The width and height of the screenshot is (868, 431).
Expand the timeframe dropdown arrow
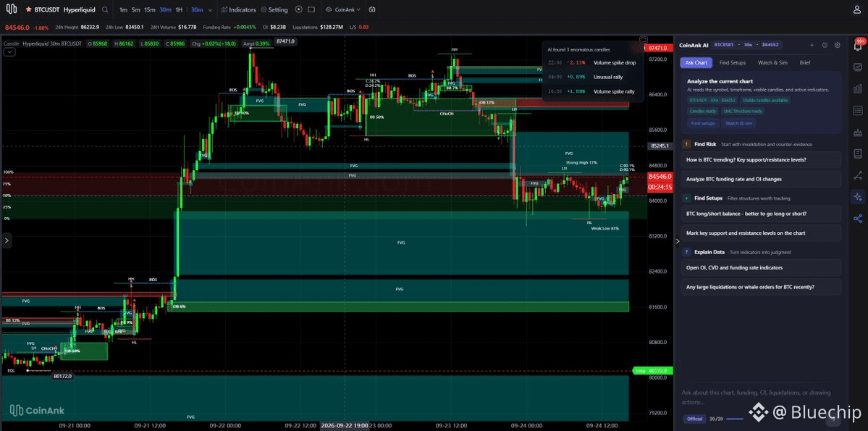[x=211, y=10]
